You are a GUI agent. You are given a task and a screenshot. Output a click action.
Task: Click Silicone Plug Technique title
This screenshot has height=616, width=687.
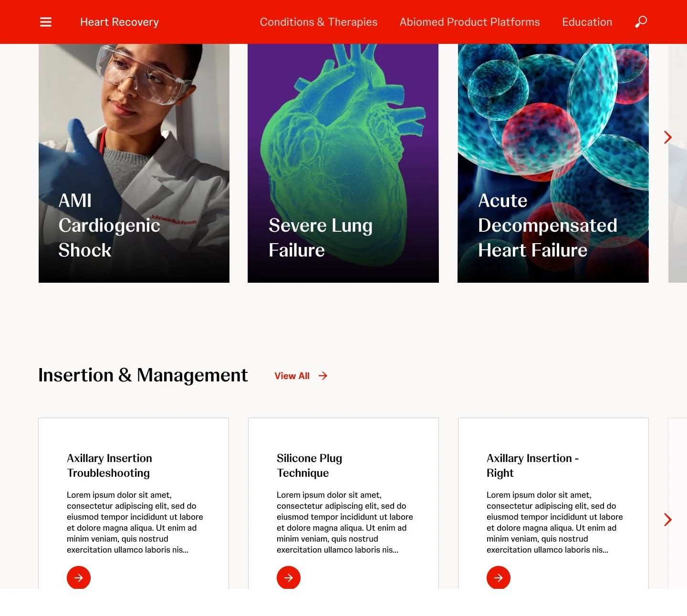click(x=309, y=465)
